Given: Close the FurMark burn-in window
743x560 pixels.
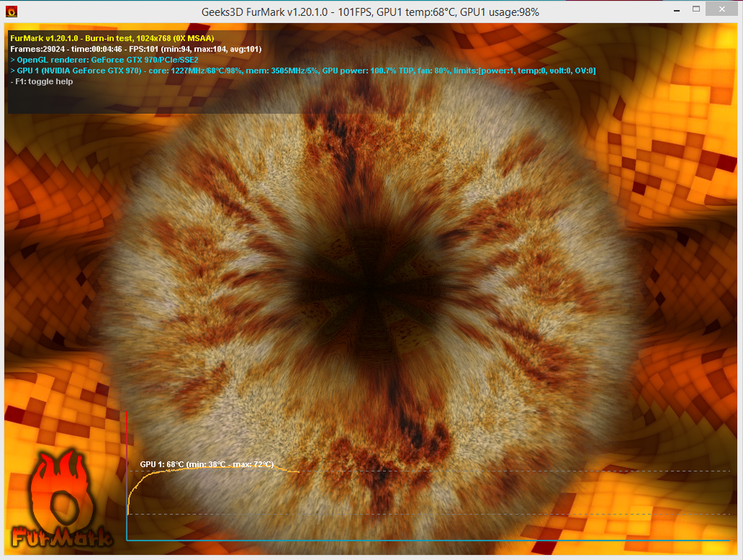Looking at the screenshot, I should coord(722,9).
